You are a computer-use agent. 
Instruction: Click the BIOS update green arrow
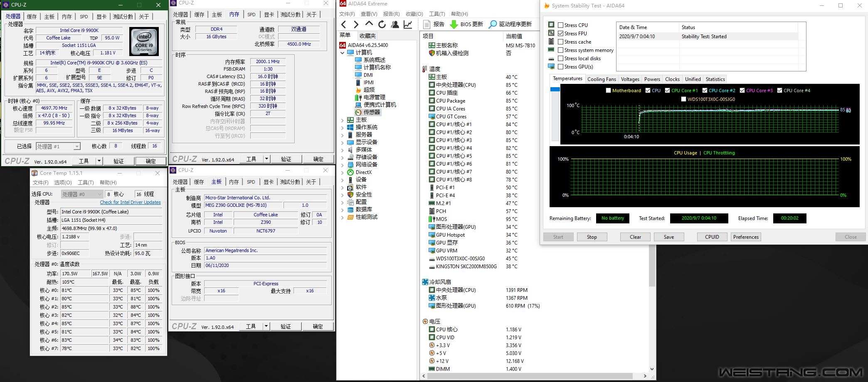click(454, 24)
